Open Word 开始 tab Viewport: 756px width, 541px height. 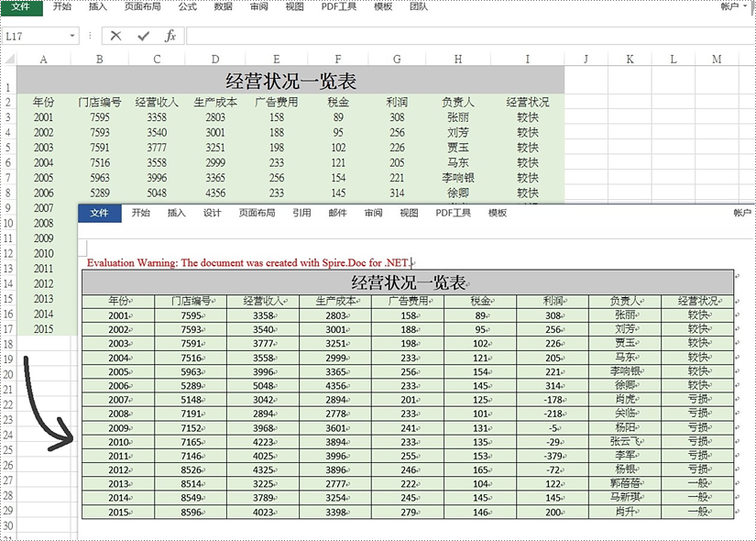point(141,213)
